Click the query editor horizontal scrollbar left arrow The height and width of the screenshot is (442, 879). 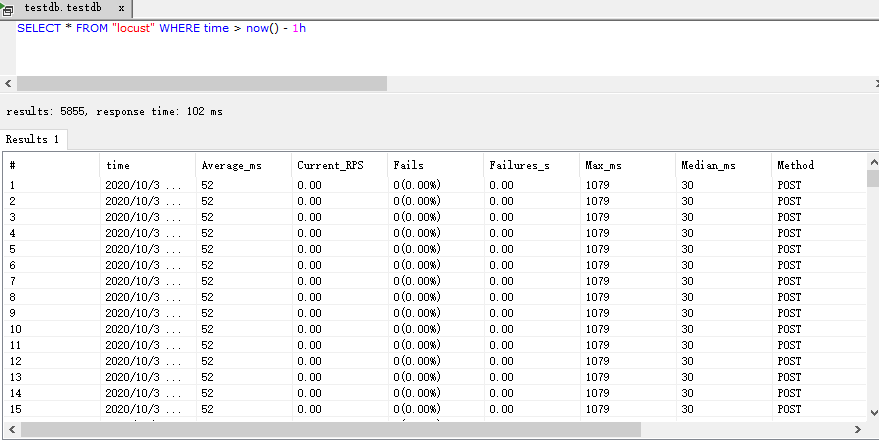pos(8,84)
